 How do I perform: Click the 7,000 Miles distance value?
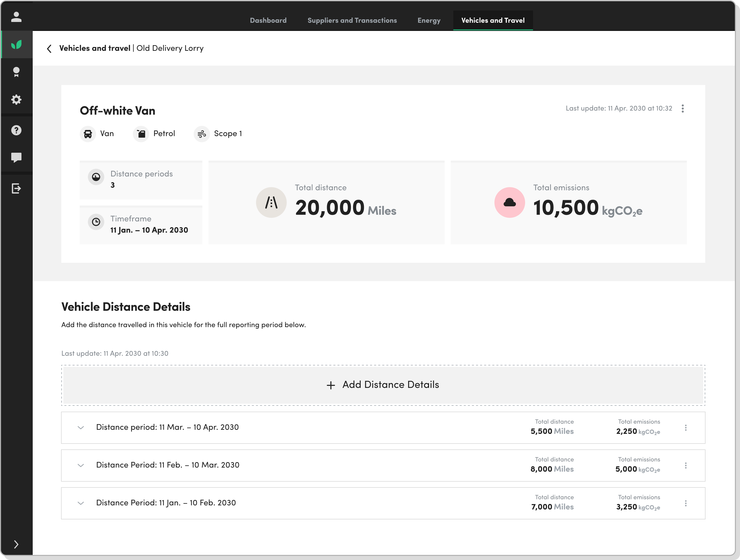[552, 507]
